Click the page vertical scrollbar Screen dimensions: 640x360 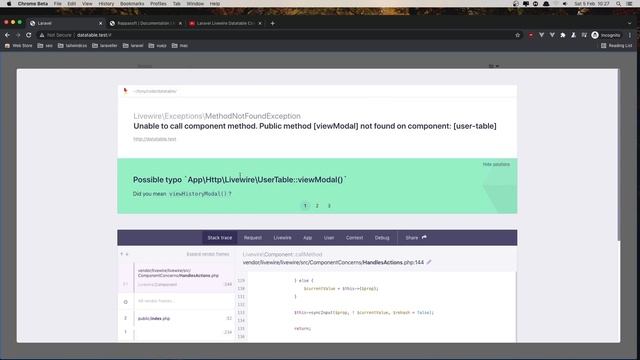click(619, 155)
